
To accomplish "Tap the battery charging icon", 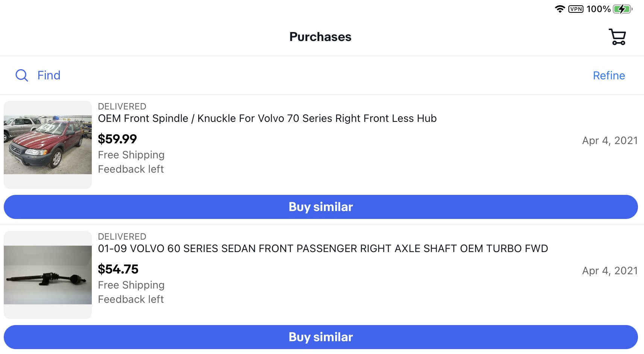I will (x=622, y=9).
